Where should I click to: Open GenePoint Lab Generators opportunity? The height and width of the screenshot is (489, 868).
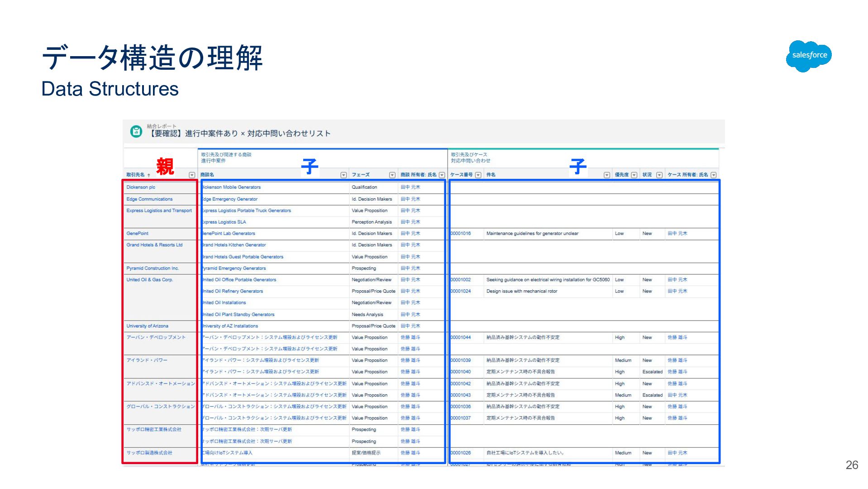pos(229,234)
